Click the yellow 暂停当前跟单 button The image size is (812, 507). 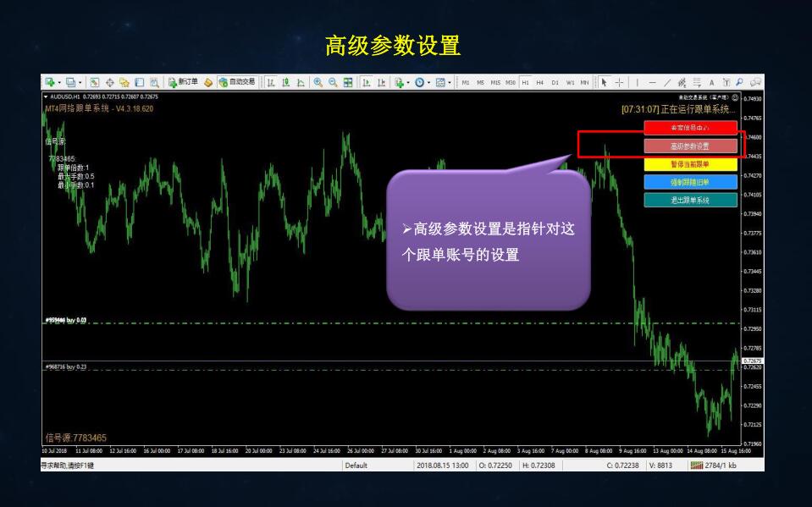point(690,164)
